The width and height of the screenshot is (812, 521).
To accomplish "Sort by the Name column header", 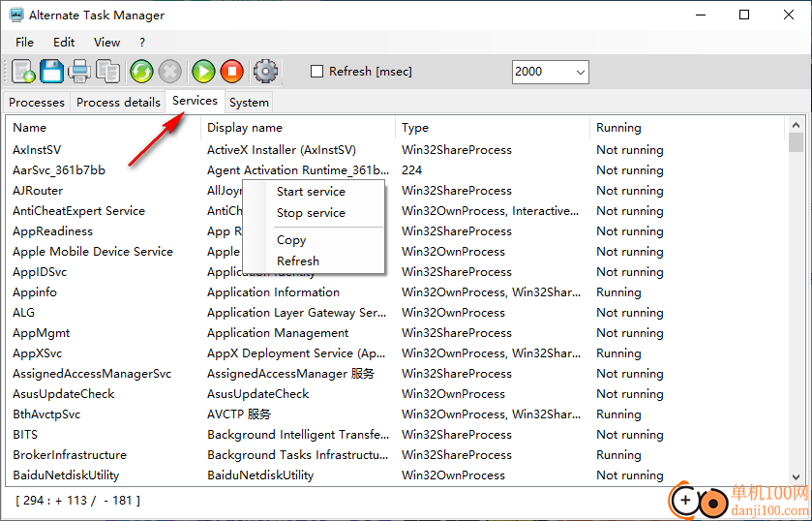I will coord(104,128).
